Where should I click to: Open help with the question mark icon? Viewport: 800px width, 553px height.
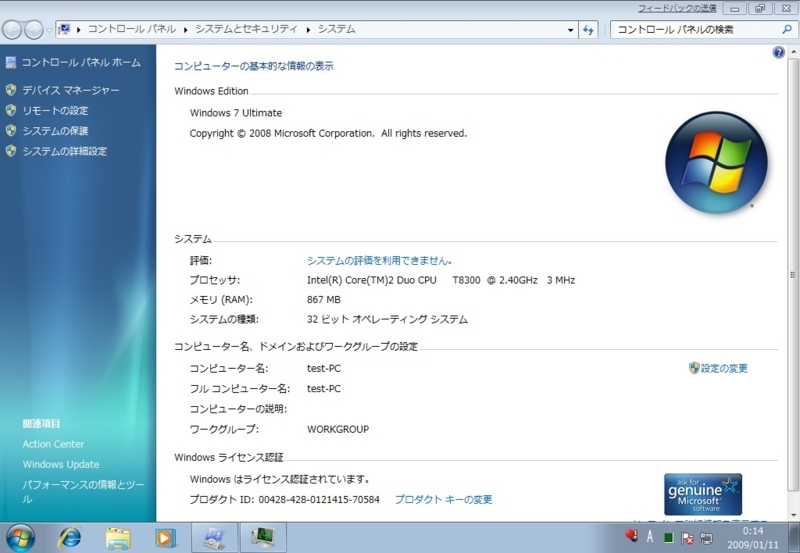pyautogui.click(x=778, y=52)
